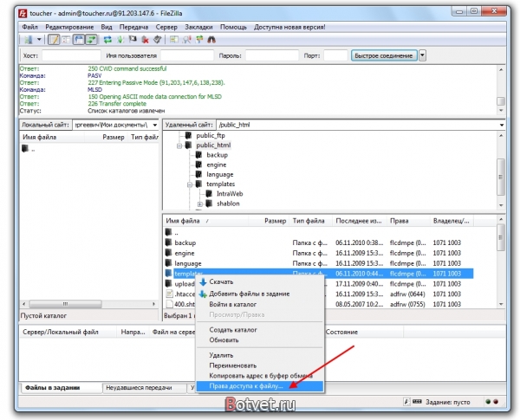Switch to the Неудавшиеся передачи tab
The height and width of the screenshot is (420, 520).
[144, 387]
